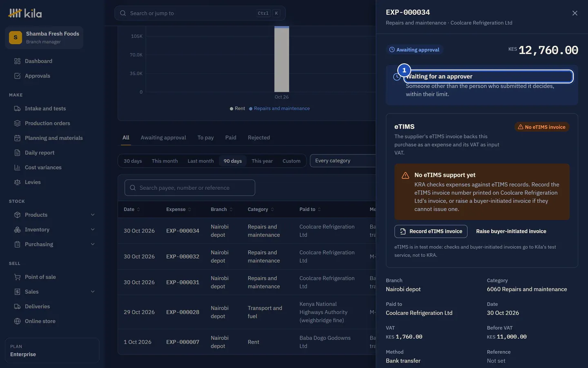The width and height of the screenshot is (588, 368).
Task: Sort the table by Paid to
Action: [x=310, y=209]
